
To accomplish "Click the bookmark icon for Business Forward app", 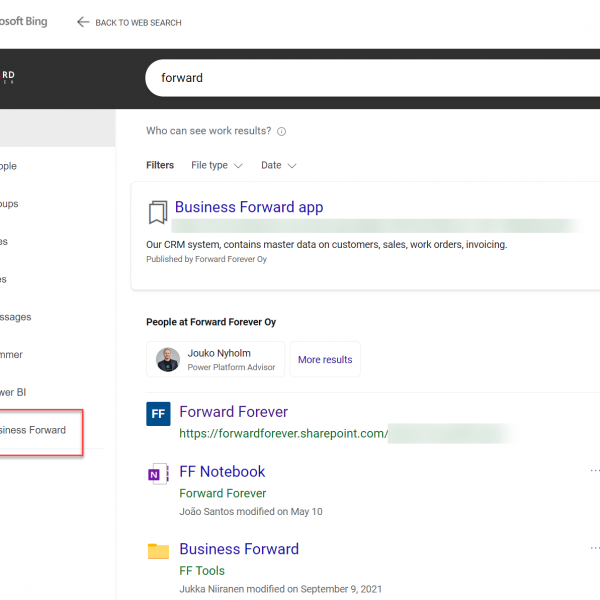I will (157, 212).
